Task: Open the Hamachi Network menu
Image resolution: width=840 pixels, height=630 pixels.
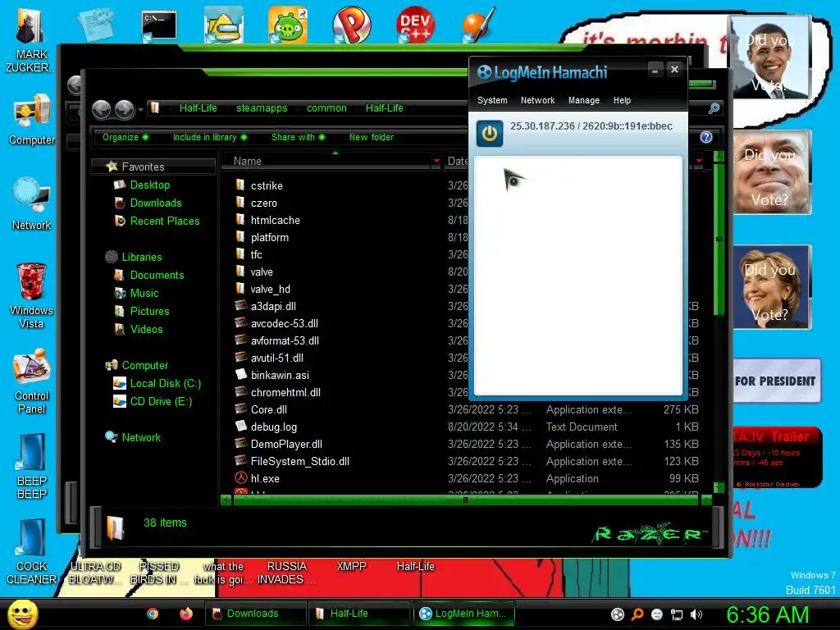Action: (537, 100)
